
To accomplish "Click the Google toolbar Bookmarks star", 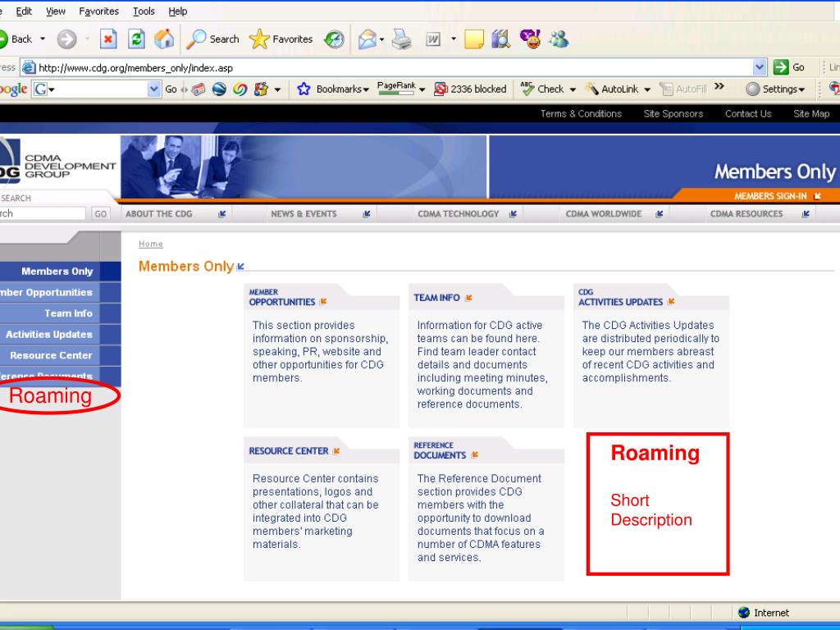I will pyautogui.click(x=304, y=89).
